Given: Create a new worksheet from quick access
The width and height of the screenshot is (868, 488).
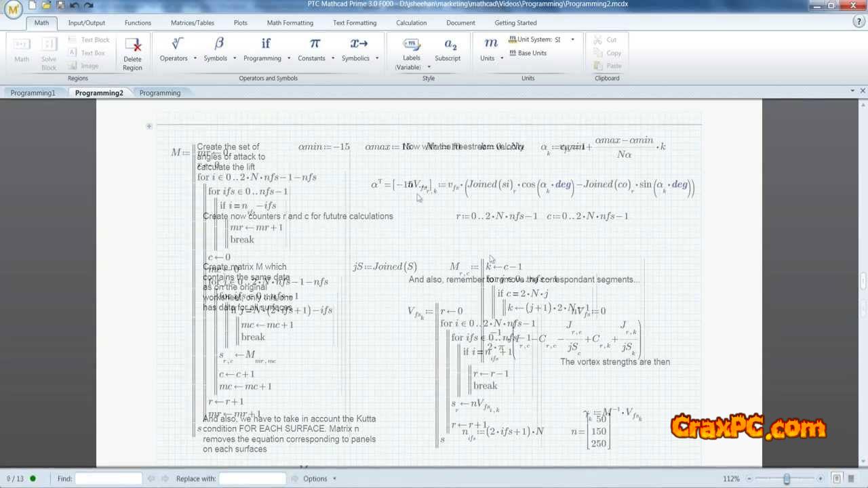Looking at the screenshot, I should click(32, 5).
